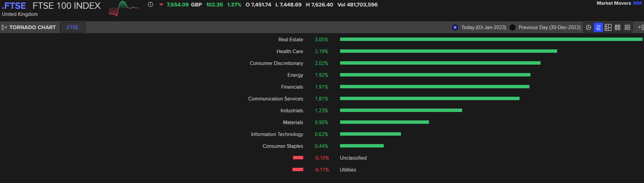Viewport: 644px width, 183px height.
Task: Click the .FTSE ticker symbol heading
Action: pos(14,6)
